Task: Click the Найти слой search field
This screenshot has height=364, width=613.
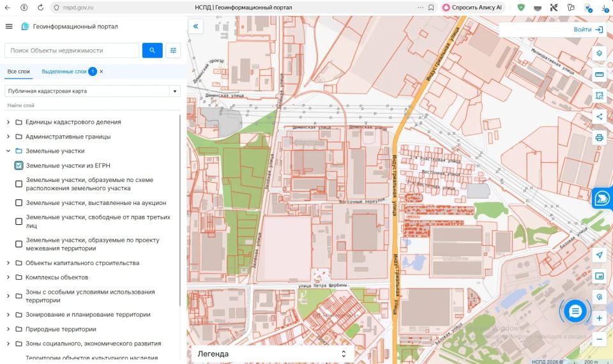Action: pyautogui.click(x=92, y=105)
